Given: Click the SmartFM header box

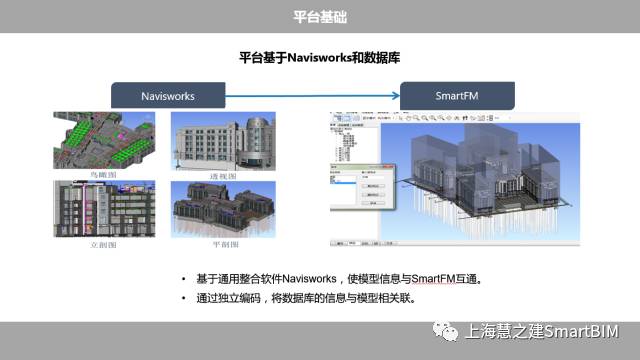Looking at the screenshot, I should point(457,96).
